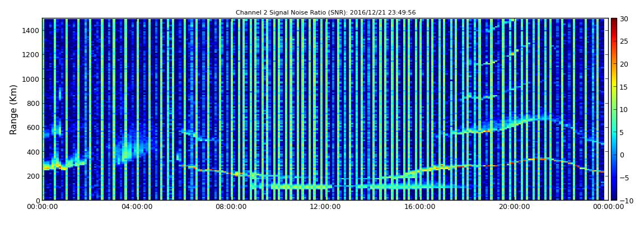
Task: Click the colorbar label 20
Action: (624, 64)
